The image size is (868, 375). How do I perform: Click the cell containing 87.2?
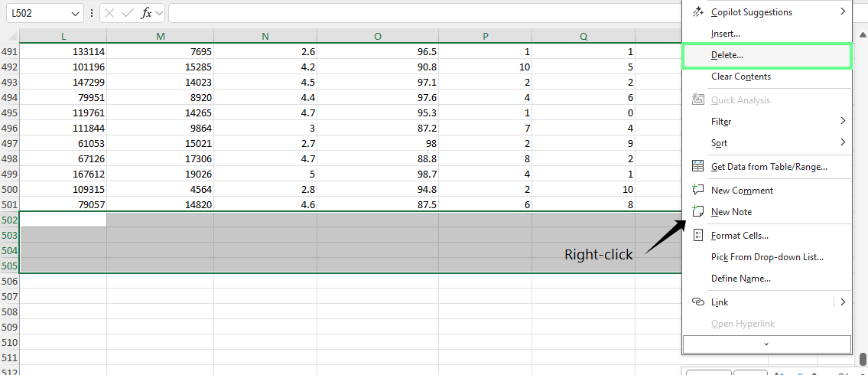(378, 128)
